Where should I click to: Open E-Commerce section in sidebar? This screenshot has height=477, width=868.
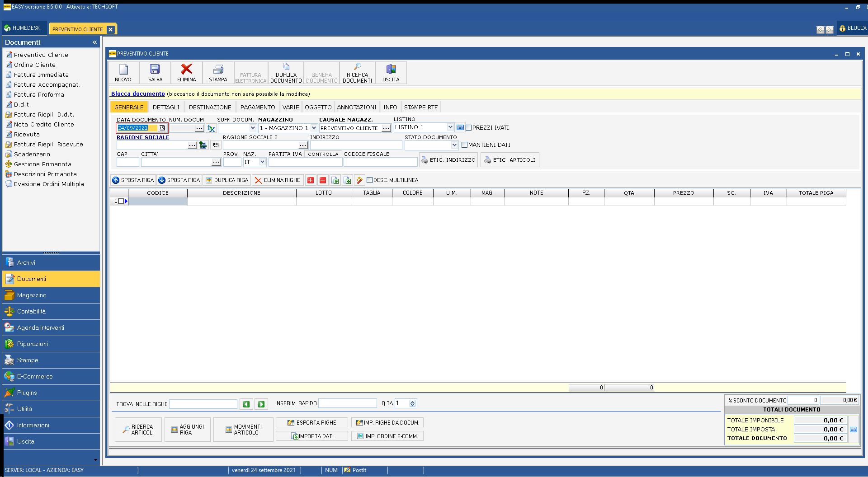51,376
